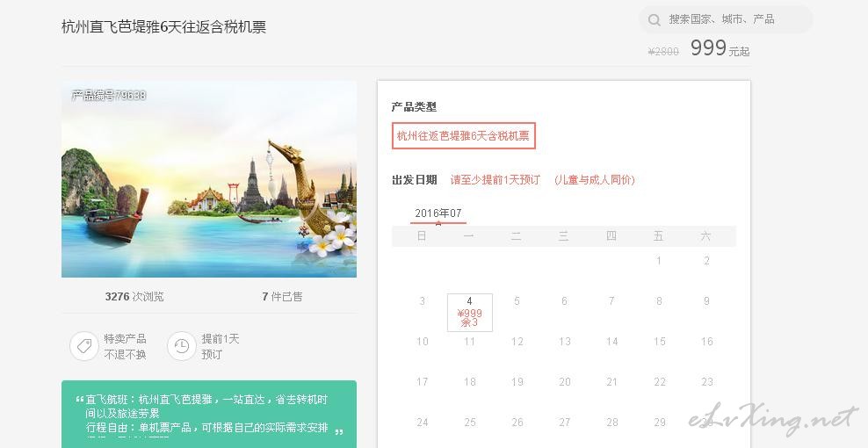Image resolution: width=868 pixels, height=448 pixels.
Task: Click the clock advance-booking icon
Action: tap(182, 346)
